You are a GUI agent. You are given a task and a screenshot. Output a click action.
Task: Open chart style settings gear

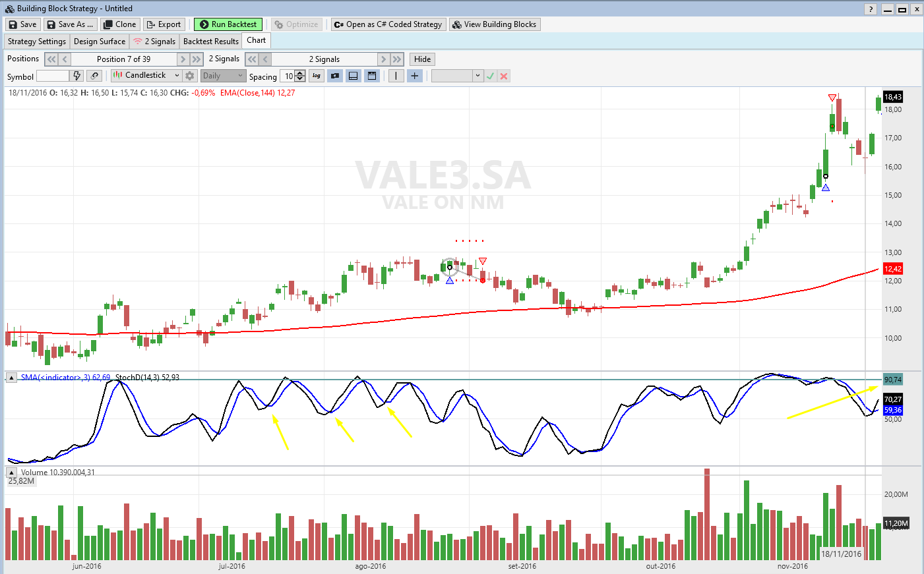[190, 76]
